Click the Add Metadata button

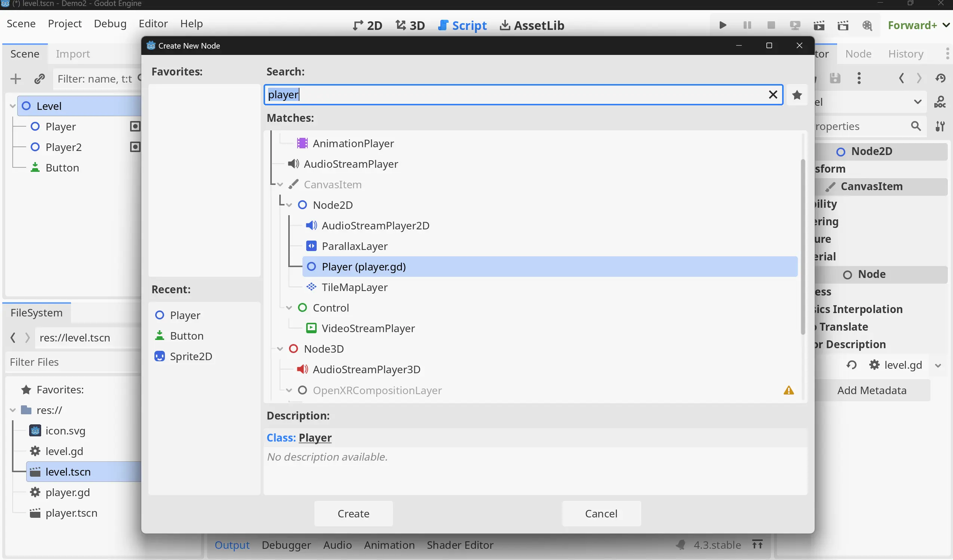(x=872, y=390)
